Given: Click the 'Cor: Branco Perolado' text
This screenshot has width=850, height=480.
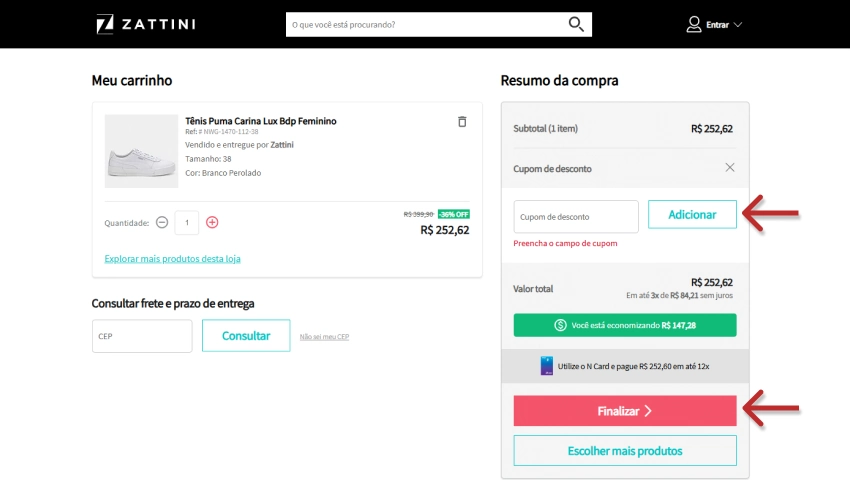Looking at the screenshot, I should pos(223,173).
